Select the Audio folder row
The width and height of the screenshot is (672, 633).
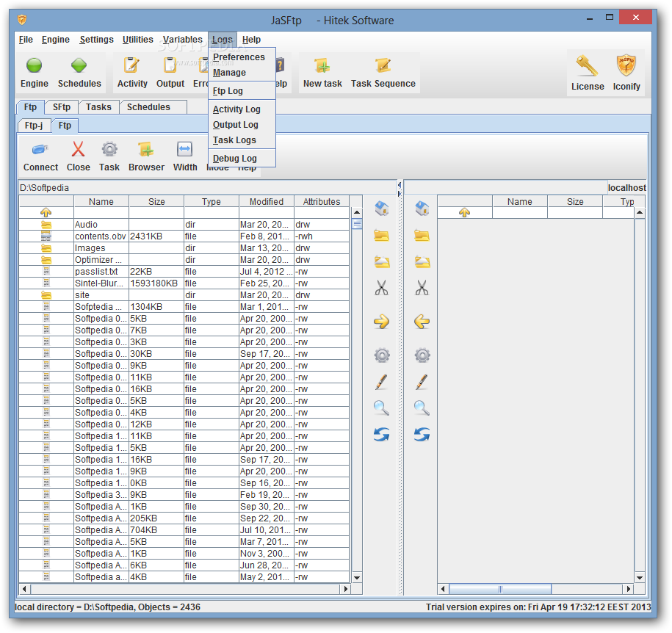click(x=184, y=225)
